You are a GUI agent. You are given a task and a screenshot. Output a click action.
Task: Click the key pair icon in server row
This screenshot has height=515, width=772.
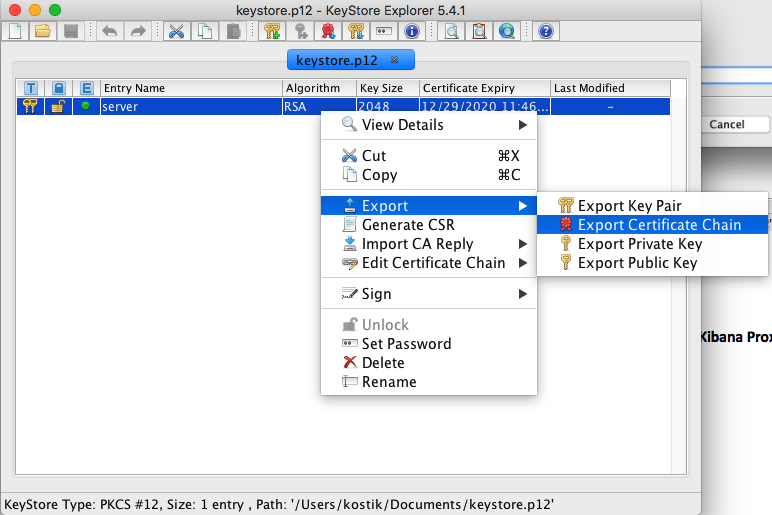tap(31, 106)
